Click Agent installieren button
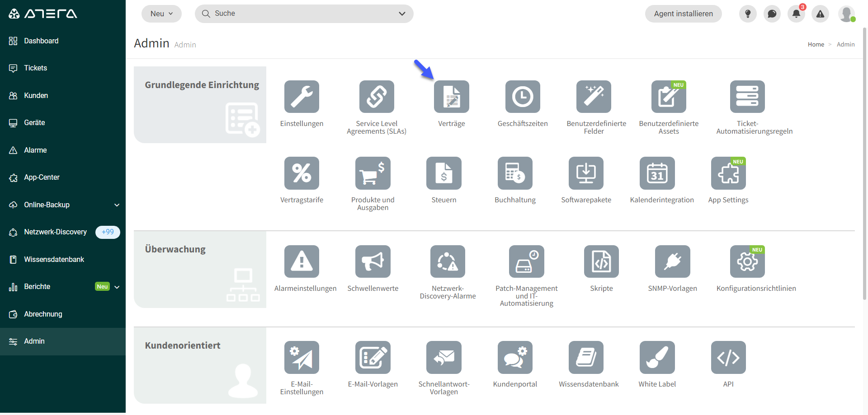 coord(683,14)
